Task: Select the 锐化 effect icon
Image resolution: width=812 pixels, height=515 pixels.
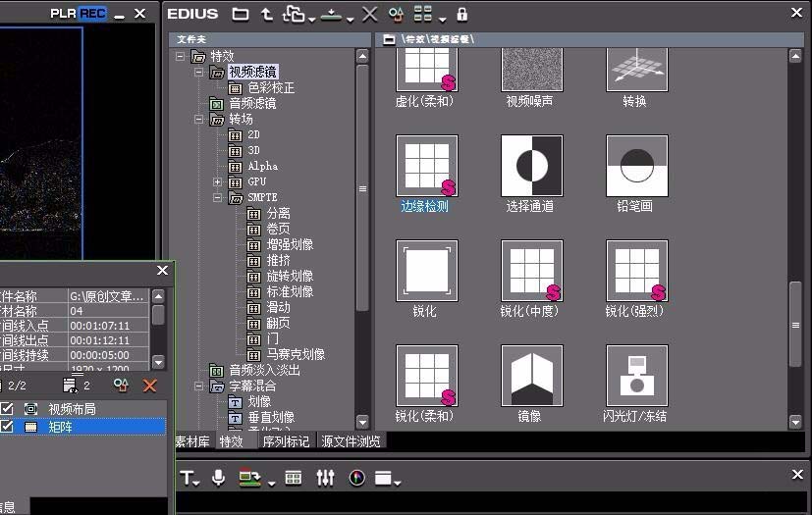Action: coord(427,271)
